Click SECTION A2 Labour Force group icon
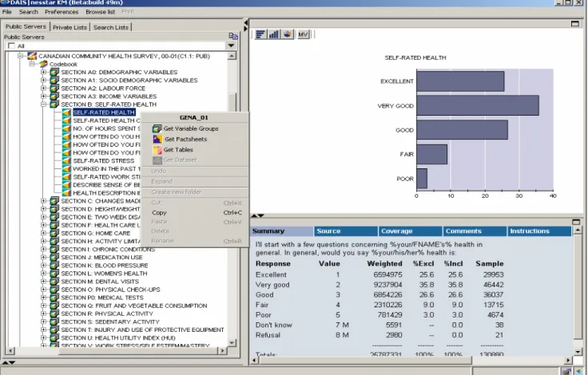The image size is (588, 375). point(54,88)
